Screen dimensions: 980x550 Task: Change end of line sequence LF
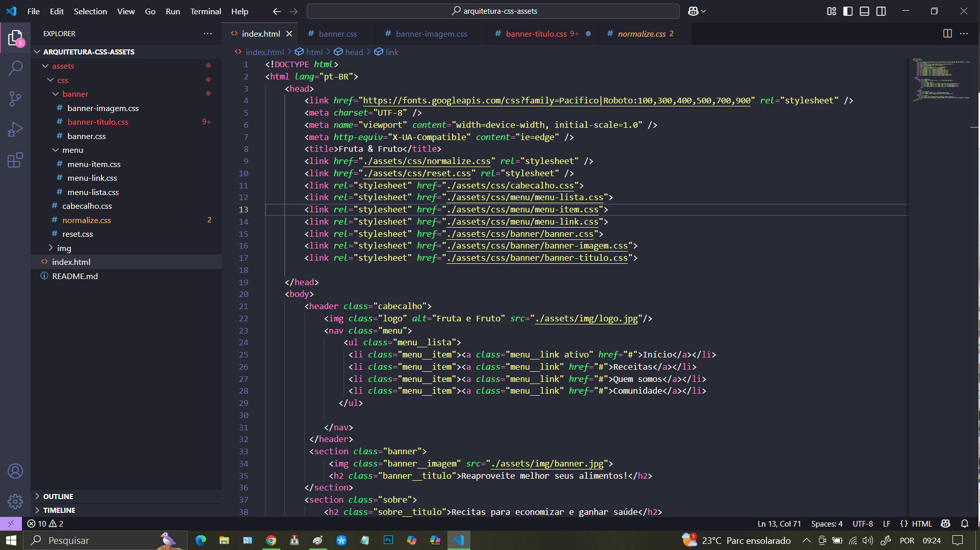click(x=887, y=524)
